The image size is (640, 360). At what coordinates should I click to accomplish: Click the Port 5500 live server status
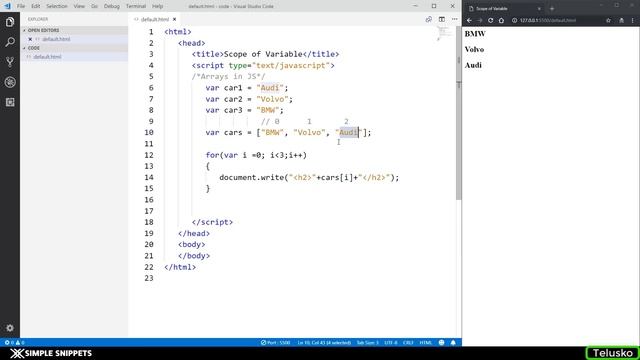(276, 342)
